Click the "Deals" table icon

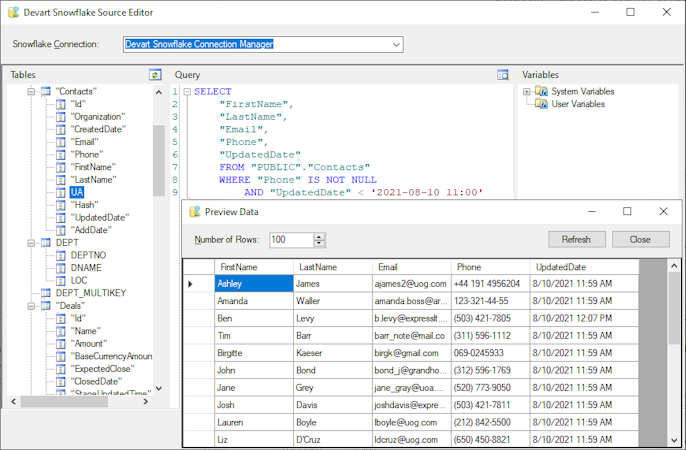[46, 306]
